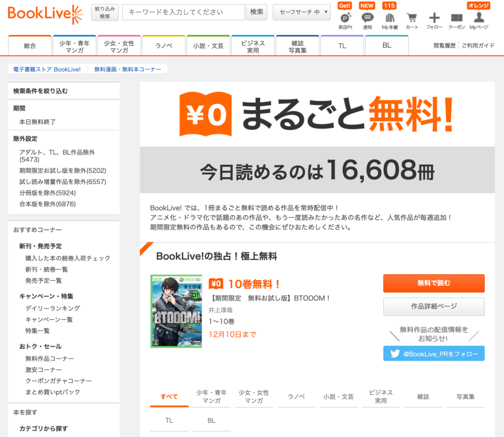
Task: Select 合本版を除外 filter
Action: click(x=48, y=204)
